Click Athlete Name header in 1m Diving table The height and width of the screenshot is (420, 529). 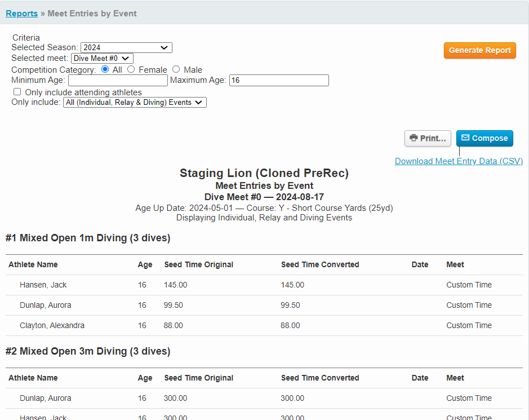[33, 264]
